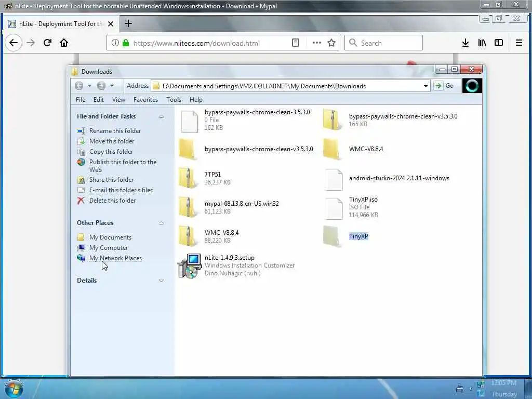532x399 pixels.
Task: Click the browser Search box
Action: tap(384, 43)
